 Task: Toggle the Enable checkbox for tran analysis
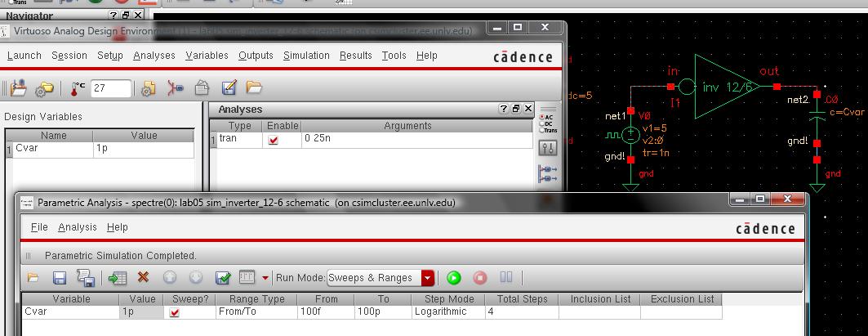[273, 140]
